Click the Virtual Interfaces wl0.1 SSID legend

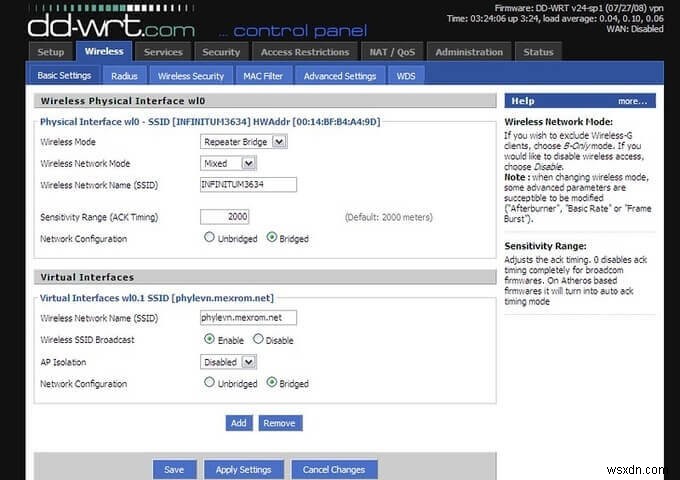point(157,298)
